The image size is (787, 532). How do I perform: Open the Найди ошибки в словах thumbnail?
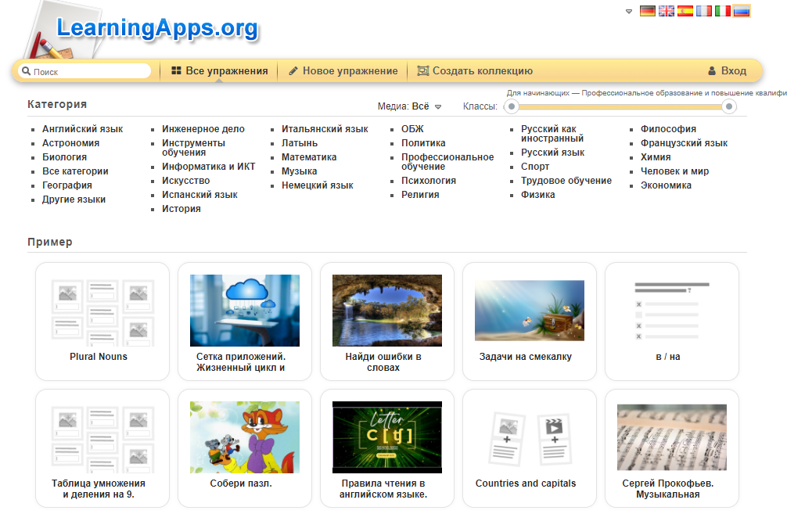tap(387, 311)
